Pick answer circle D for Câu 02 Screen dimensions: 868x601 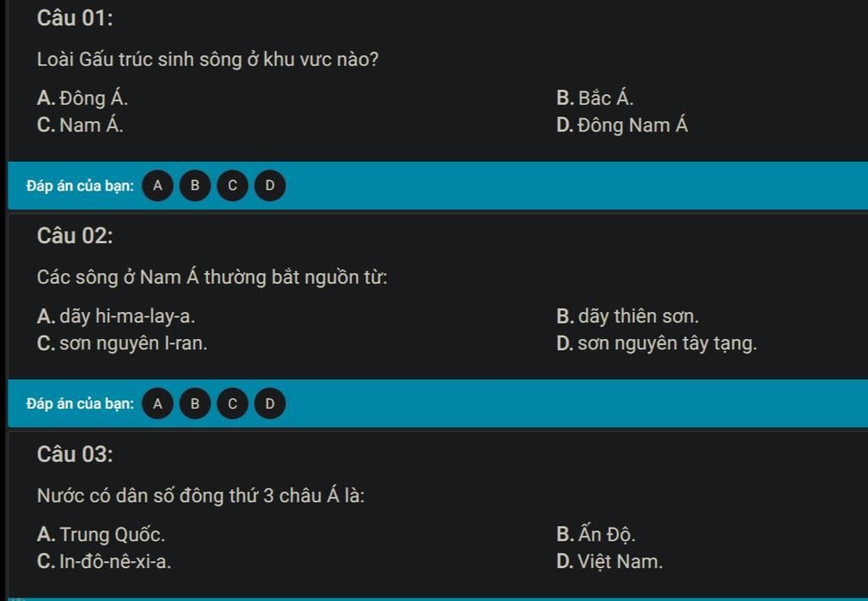click(270, 404)
